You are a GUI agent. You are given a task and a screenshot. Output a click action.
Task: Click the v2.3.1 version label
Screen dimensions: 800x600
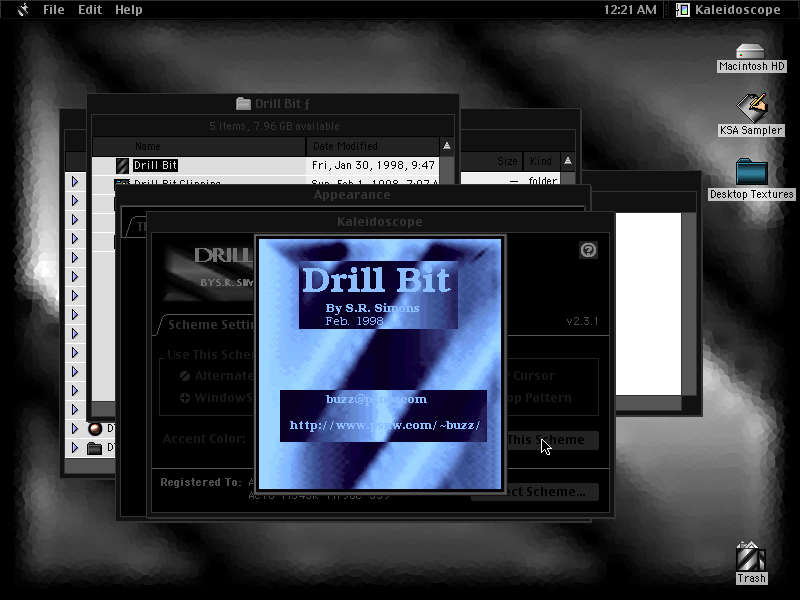click(x=582, y=321)
